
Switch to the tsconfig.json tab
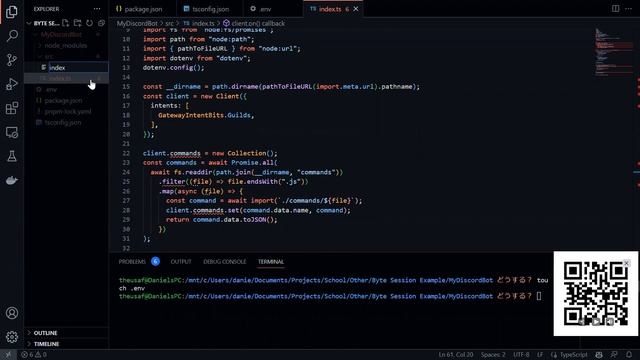[x=210, y=9]
